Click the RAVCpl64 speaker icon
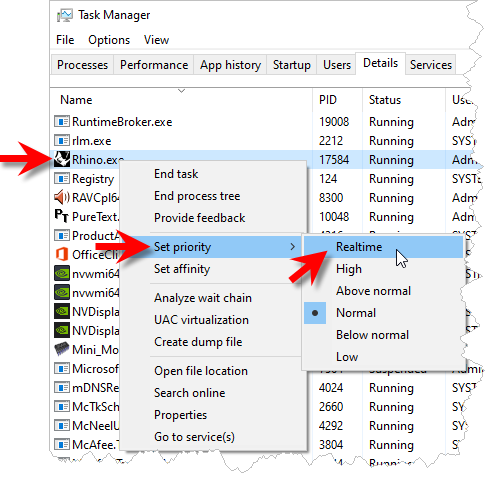The image size is (490, 477). [x=62, y=197]
